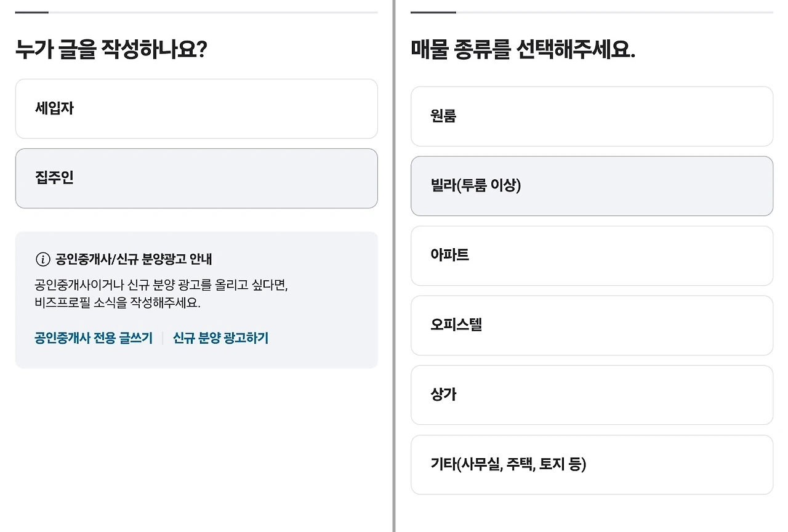Click the separator bar between the two links

[163, 338]
